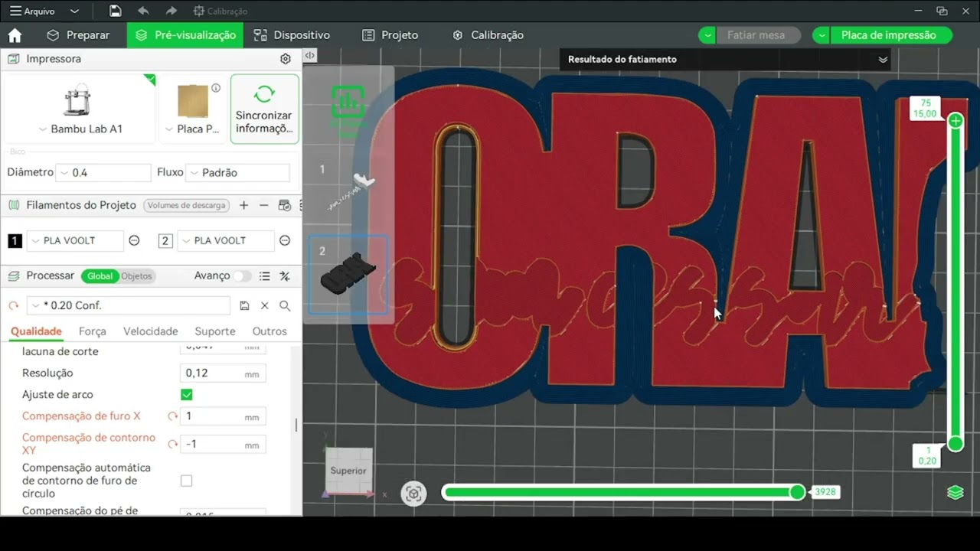The width and height of the screenshot is (980, 551).
Task: Save the process preset icon
Action: tap(244, 305)
